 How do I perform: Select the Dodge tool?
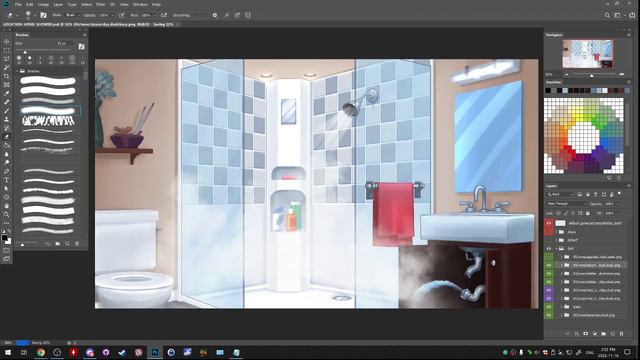[7, 162]
